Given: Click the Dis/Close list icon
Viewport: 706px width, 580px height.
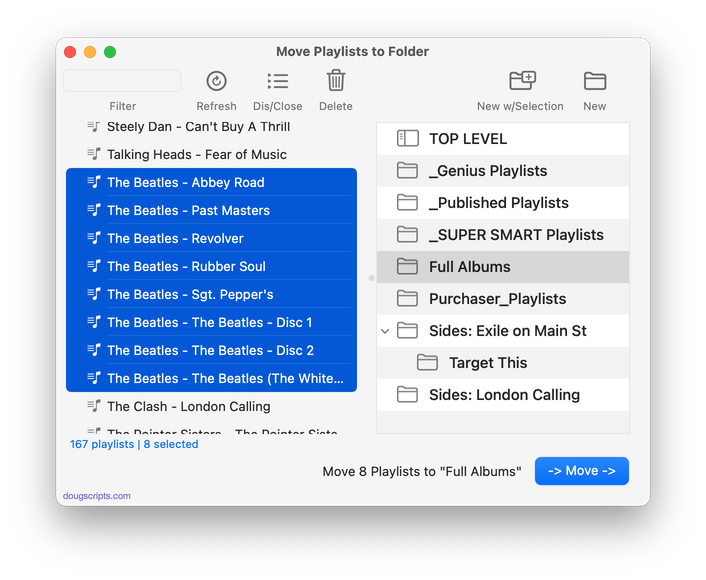Looking at the screenshot, I should click(x=277, y=81).
